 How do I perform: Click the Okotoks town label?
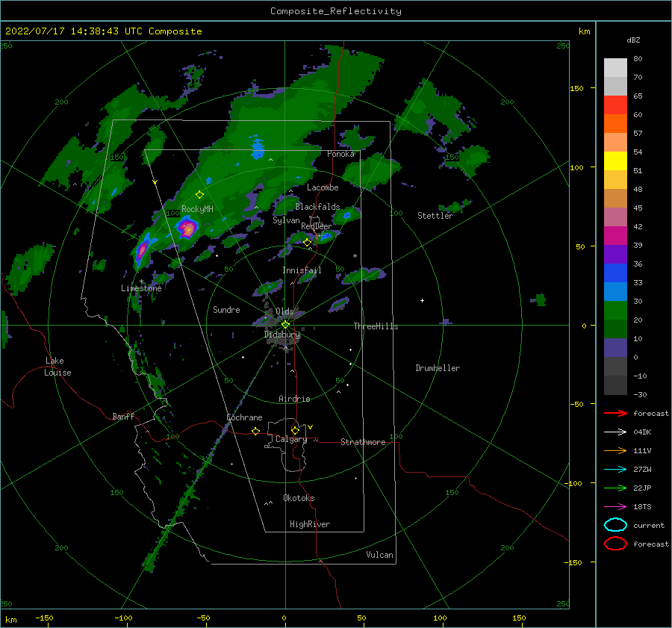(x=299, y=498)
